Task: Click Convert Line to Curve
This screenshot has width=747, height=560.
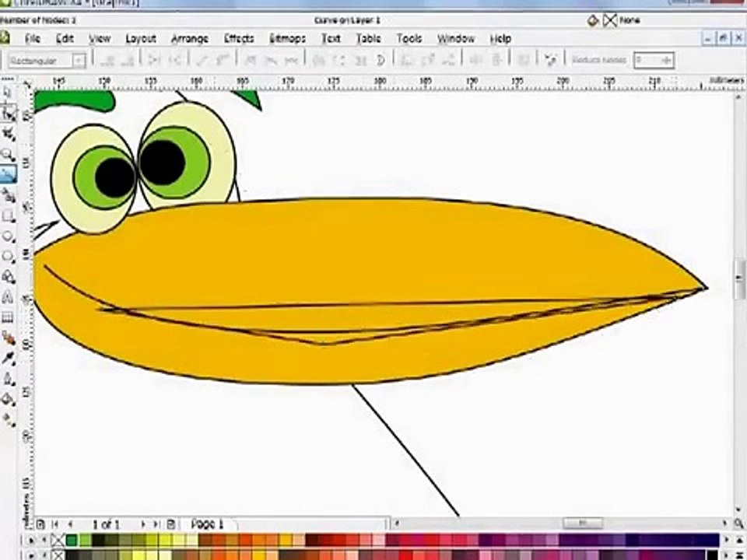Action: (x=223, y=61)
